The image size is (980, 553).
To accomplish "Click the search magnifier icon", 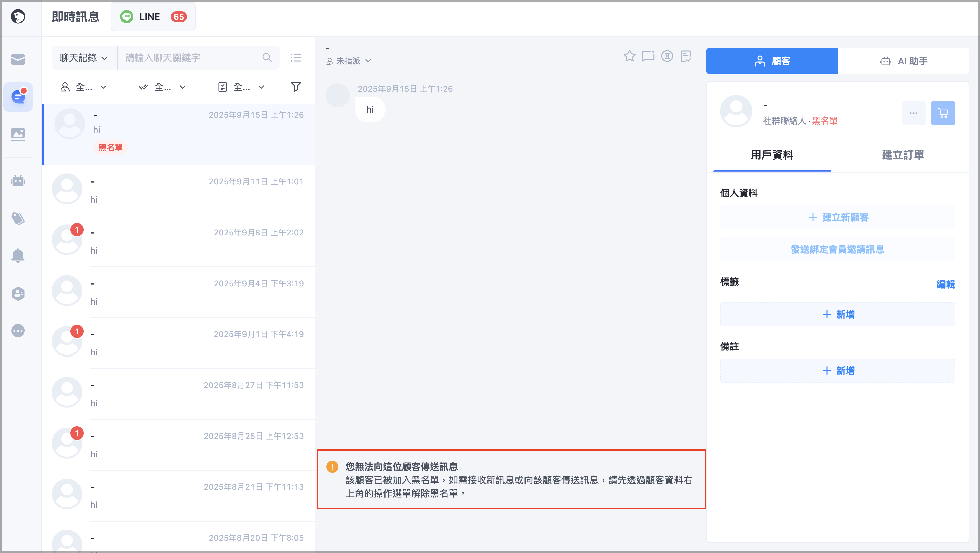I will tap(267, 58).
